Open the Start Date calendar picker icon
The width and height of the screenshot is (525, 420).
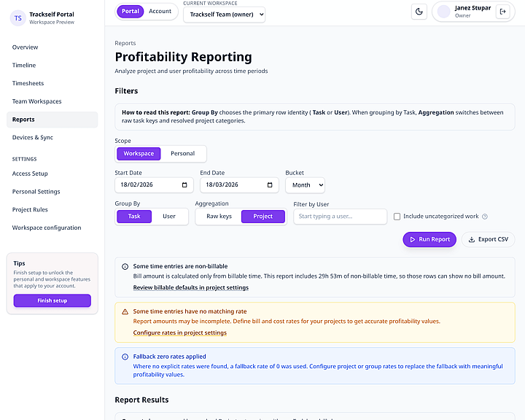(x=184, y=185)
